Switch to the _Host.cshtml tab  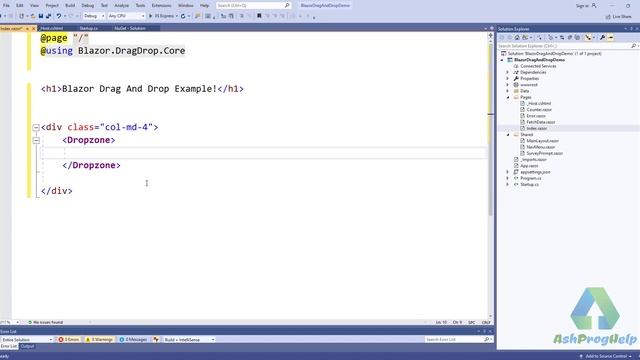coord(52,28)
